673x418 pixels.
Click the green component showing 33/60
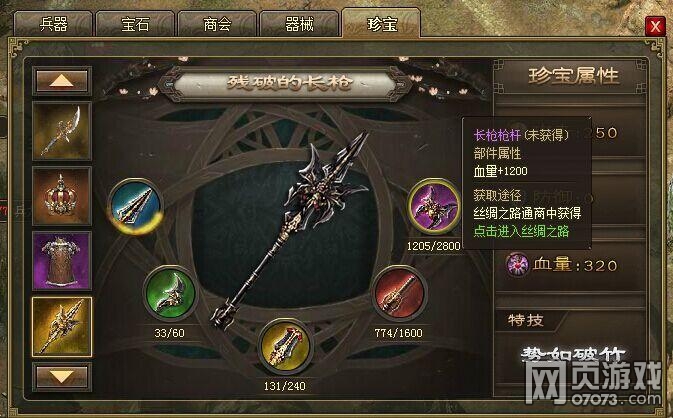click(x=170, y=294)
